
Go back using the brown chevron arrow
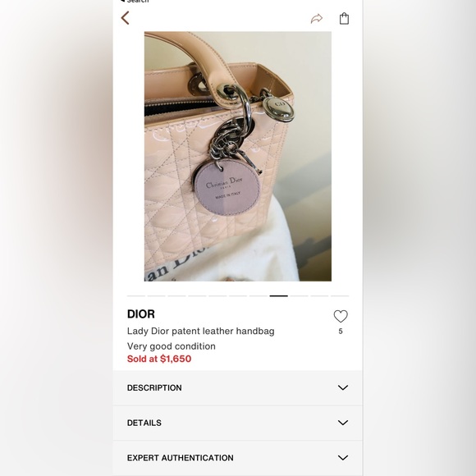[x=125, y=18]
